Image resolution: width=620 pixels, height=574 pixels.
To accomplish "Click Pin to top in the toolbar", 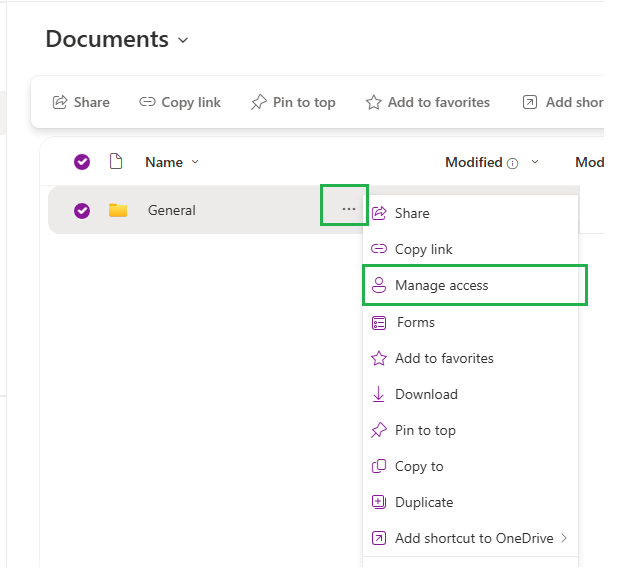I will pyautogui.click(x=293, y=102).
